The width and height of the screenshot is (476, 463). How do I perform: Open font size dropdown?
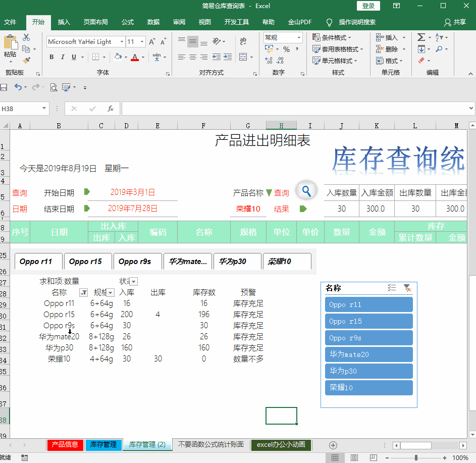142,41
